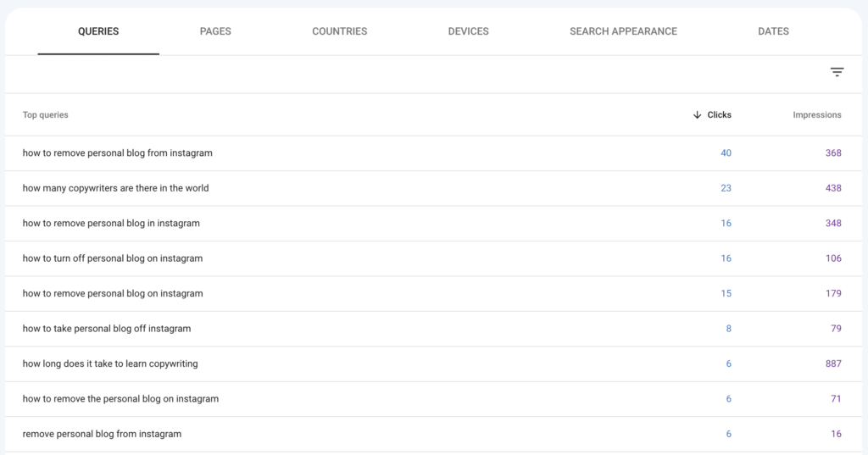868x455 pixels.
Task: Open 'how to remove the personal blog on instagram'
Action: click(120, 399)
